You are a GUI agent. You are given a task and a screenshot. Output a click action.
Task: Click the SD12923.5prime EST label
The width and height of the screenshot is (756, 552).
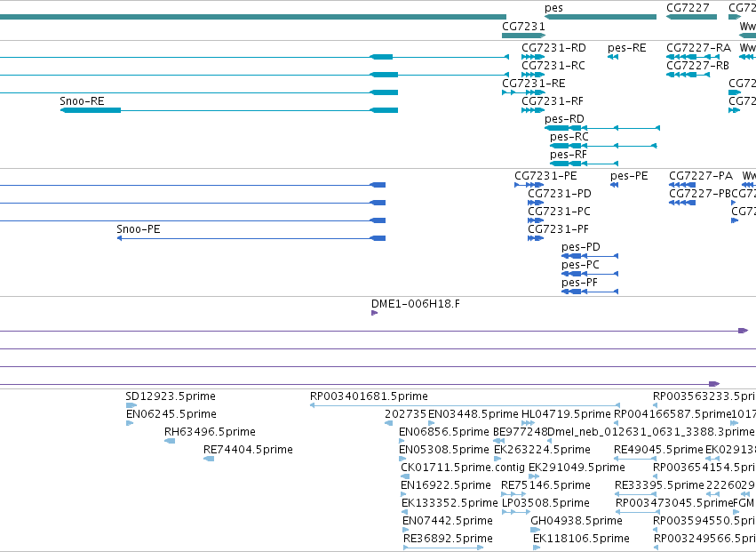171,396
